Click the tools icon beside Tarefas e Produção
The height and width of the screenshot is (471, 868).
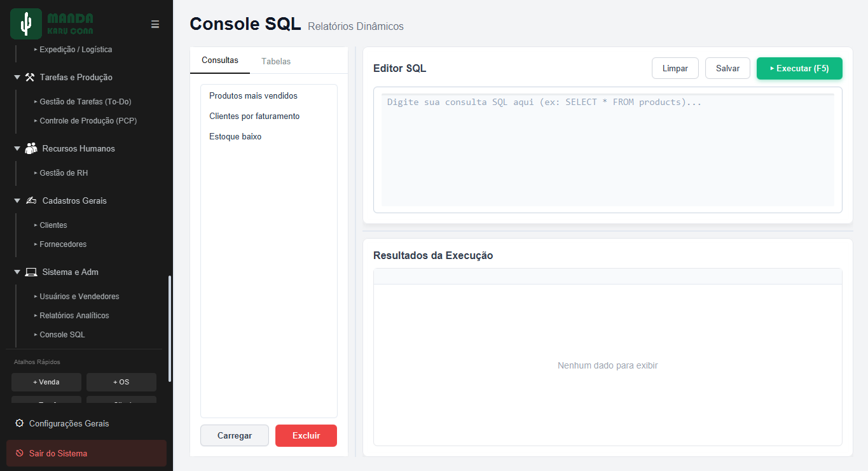coord(30,77)
